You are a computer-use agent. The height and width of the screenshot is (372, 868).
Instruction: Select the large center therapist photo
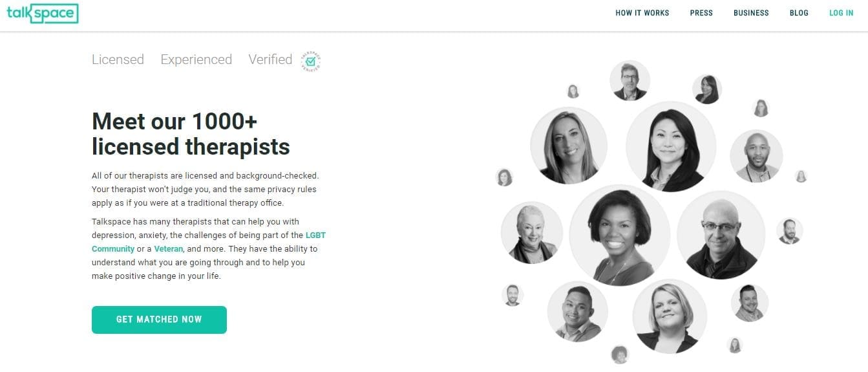click(x=619, y=235)
